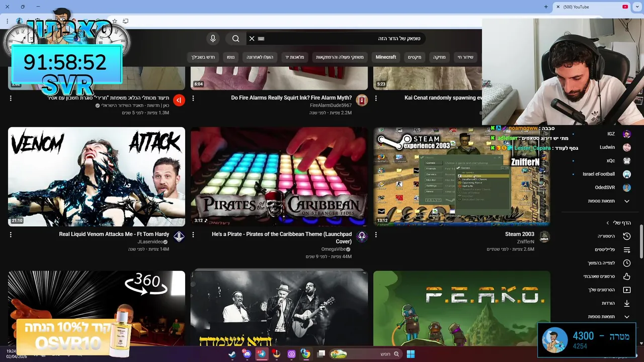Click inside the YouTube search text field
The width and height of the screenshot is (644, 362).
point(336,39)
